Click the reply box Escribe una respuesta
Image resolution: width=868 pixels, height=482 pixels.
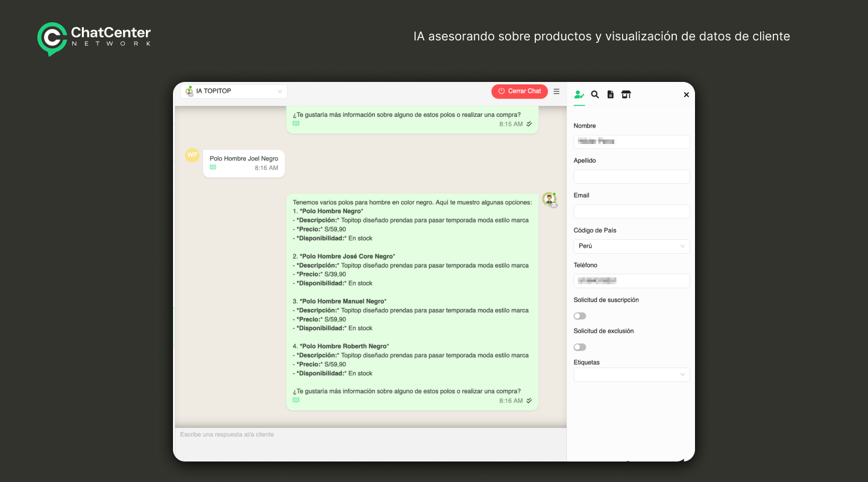tap(370, 444)
